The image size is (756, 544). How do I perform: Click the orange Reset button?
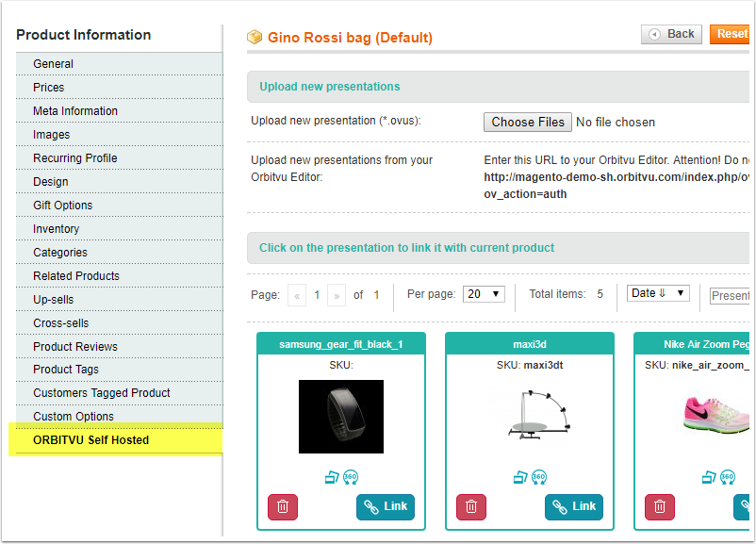[x=730, y=34]
